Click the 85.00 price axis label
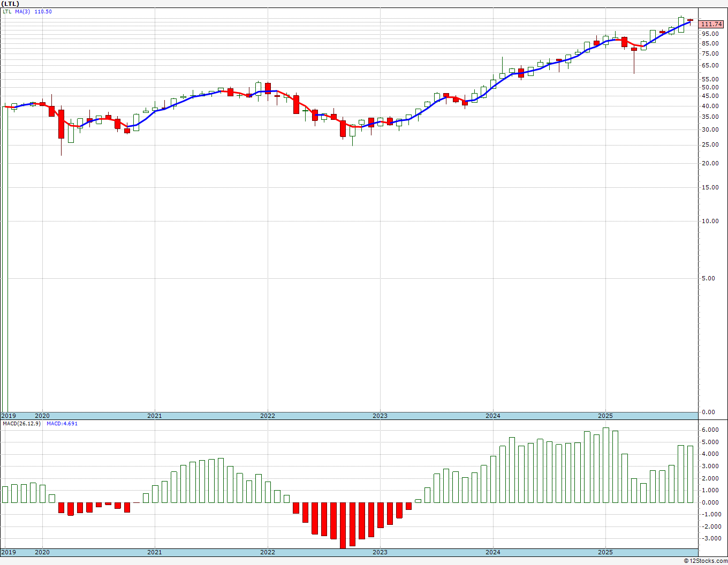 click(709, 43)
